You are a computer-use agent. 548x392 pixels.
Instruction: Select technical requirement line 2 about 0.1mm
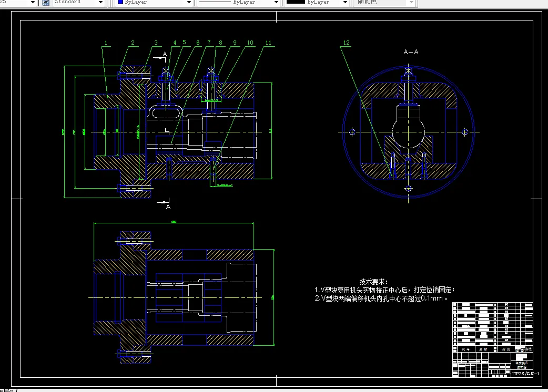(x=381, y=298)
